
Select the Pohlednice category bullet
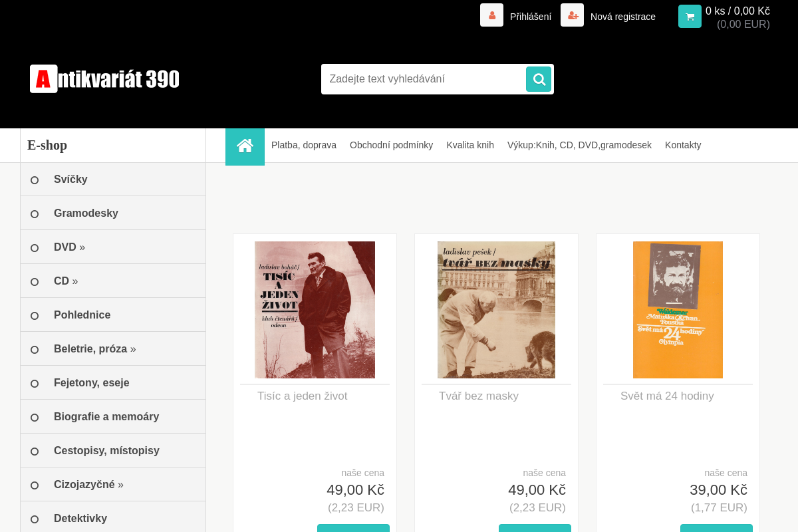coord(35,315)
